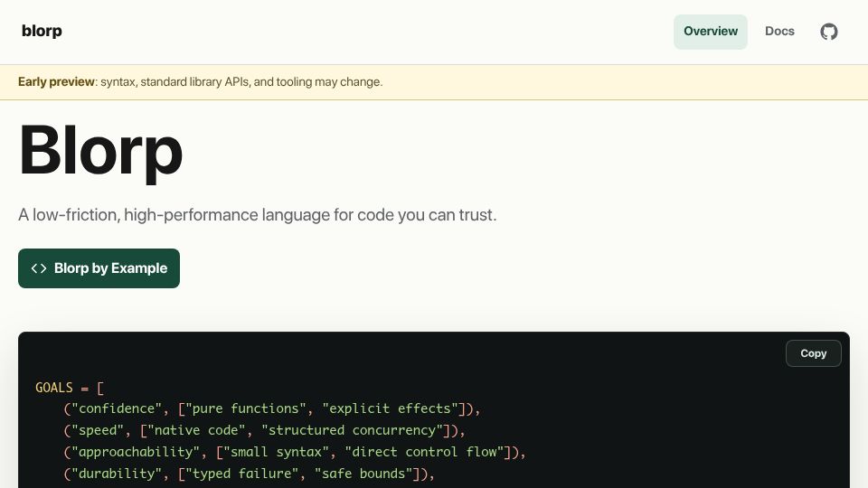This screenshot has width=868, height=488.
Task: Click the code line containing "confidence"
Action: 272,408
